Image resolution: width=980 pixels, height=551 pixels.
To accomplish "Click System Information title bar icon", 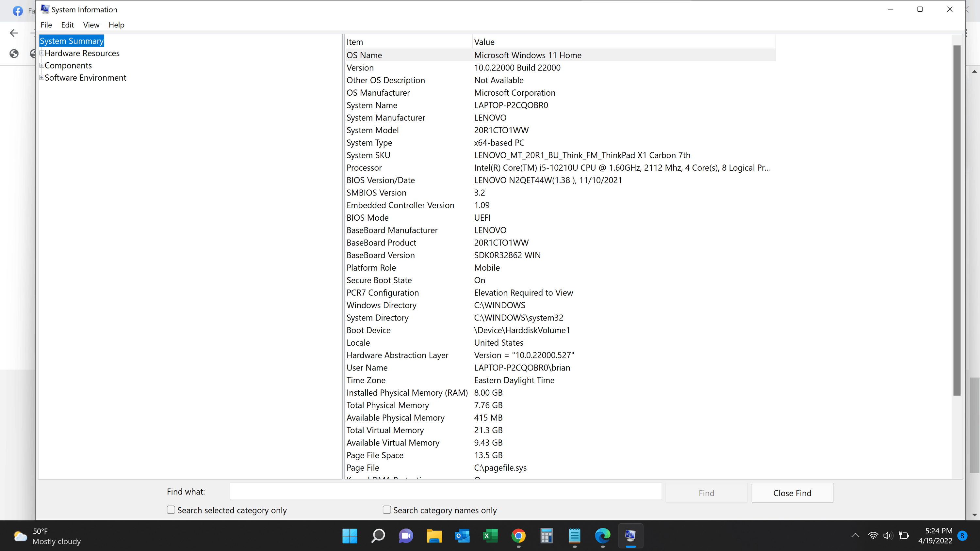I will pos(45,9).
